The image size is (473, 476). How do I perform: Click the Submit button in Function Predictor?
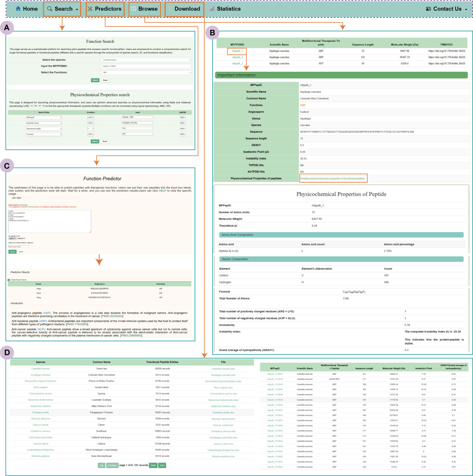(x=13, y=252)
